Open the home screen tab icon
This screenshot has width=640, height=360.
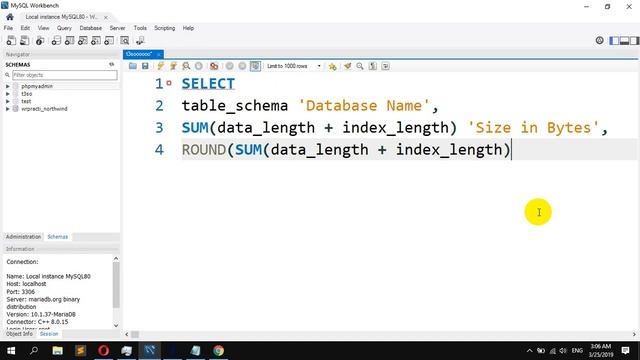[10, 17]
